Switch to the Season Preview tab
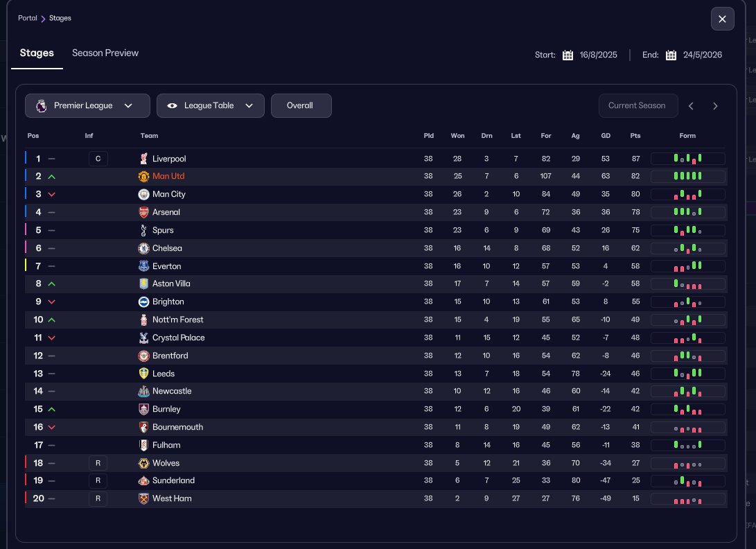Screen dimensions: 756x549 click(x=105, y=53)
